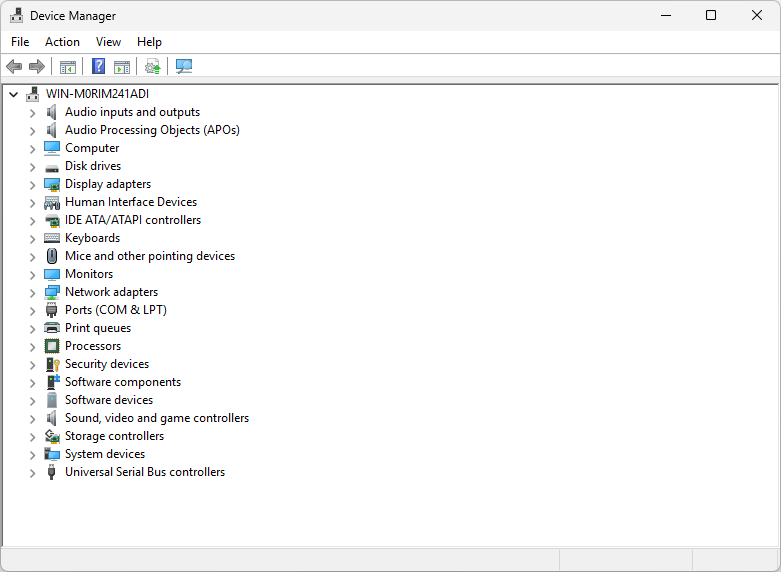This screenshot has height=572, width=781.
Task: Select the Software devices label
Action: (109, 400)
